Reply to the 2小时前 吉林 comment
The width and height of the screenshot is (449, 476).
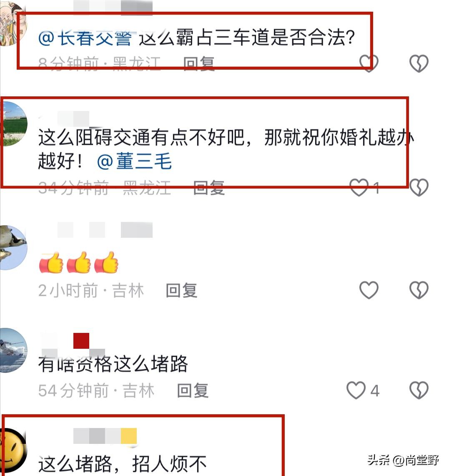click(x=181, y=290)
